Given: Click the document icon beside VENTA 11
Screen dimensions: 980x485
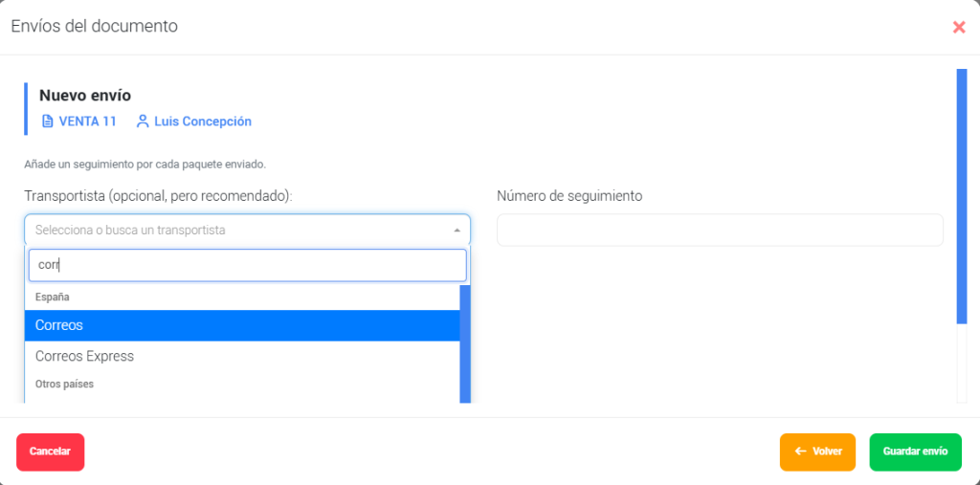Looking at the screenshot, I should click(48, 121).
